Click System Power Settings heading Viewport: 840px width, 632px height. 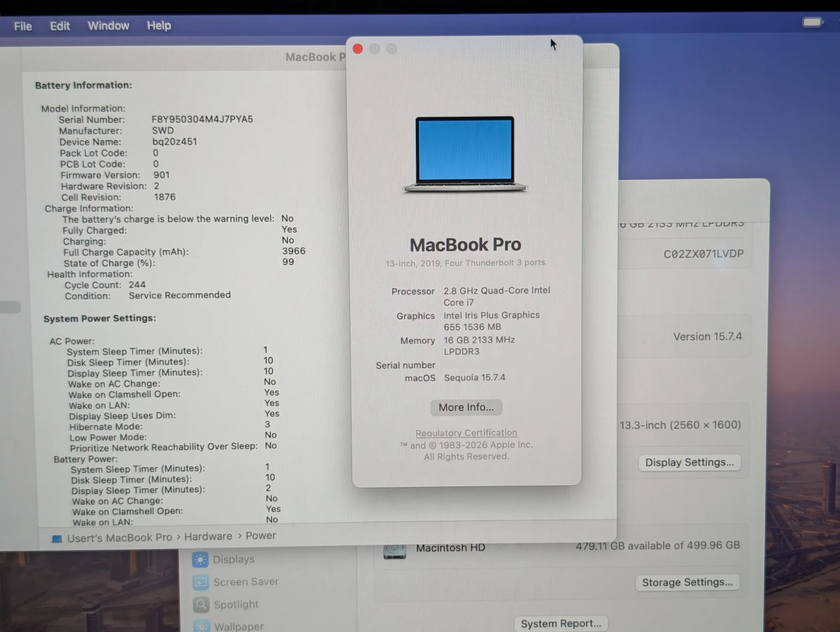click(x=100, y=318)
